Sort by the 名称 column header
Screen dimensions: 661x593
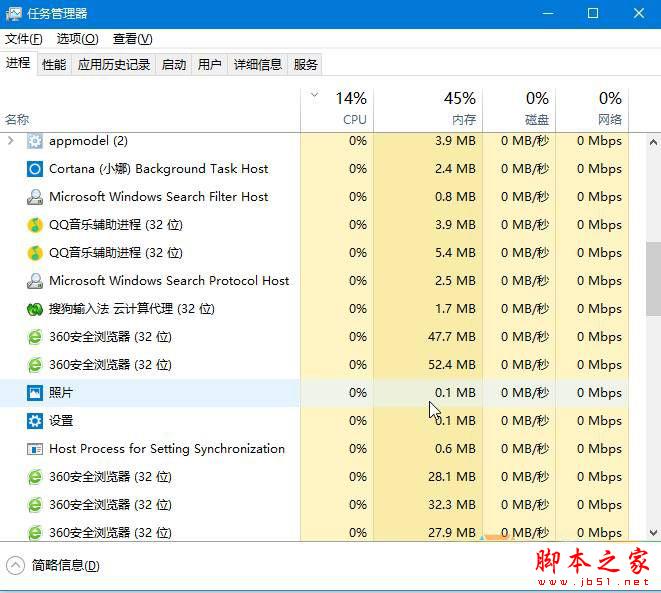150,110
